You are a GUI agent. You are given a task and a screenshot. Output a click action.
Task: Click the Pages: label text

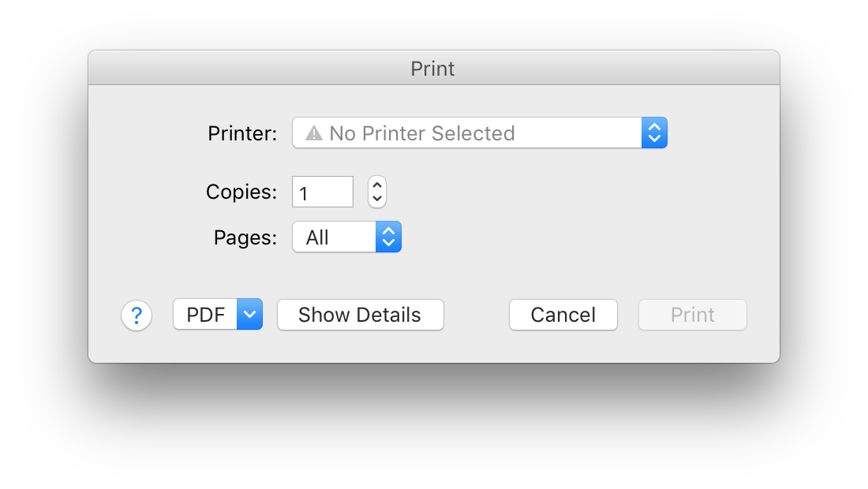pyautogui.click(x=245, y=237)
